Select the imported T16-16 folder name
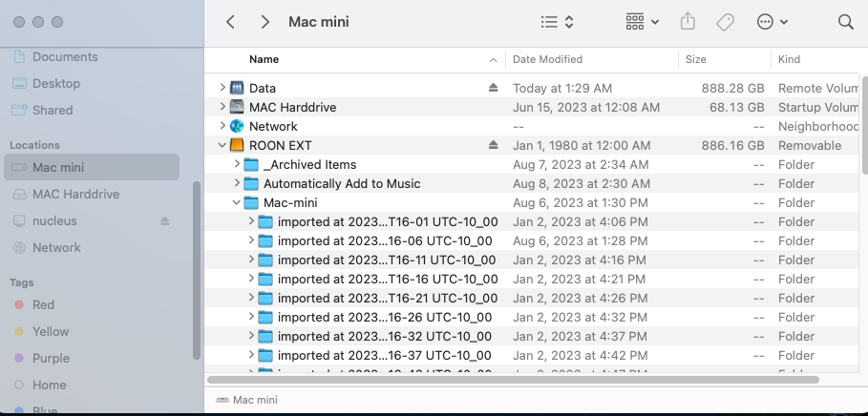Image resolution: width=868 pixels, height=416 pixels. click(388, 279)
